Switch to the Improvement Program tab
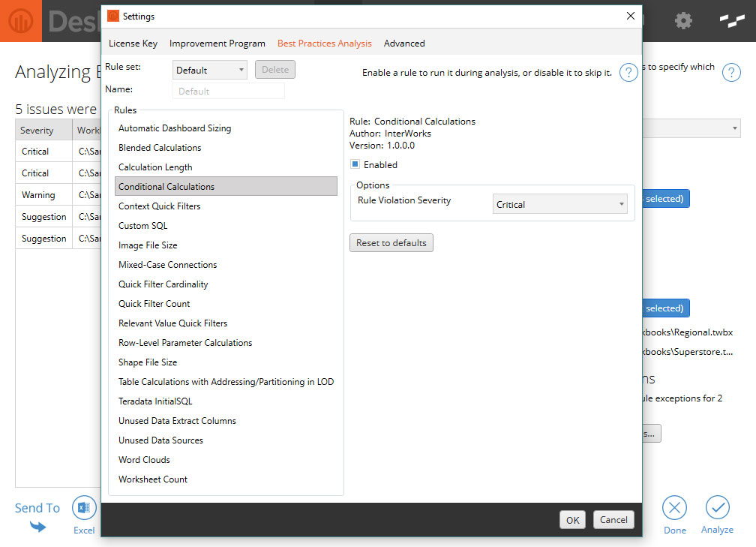Viewport: 756px width, 547px height. (x=217, y=44)
